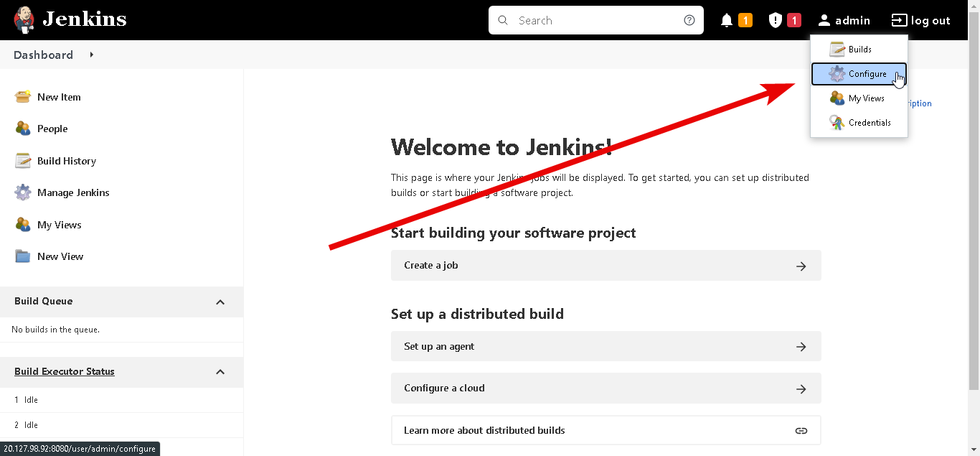Collapse the Build Queue panel

220,302
